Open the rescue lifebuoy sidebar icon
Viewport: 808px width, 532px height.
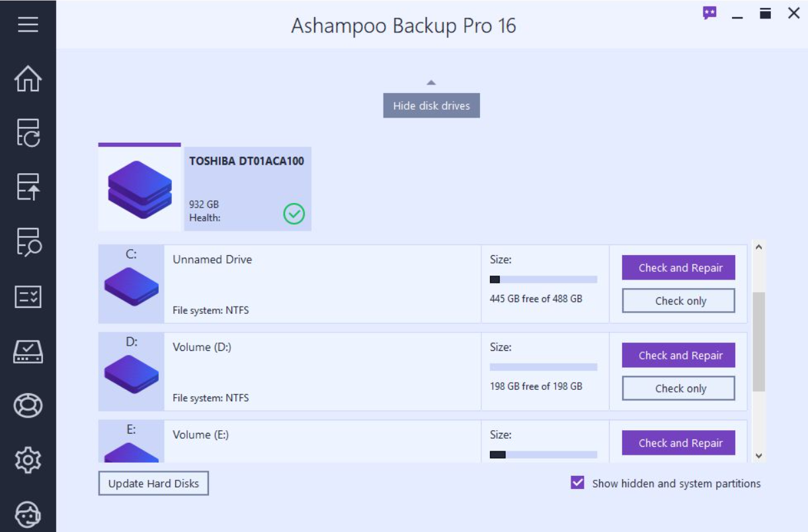pos(28,405)
